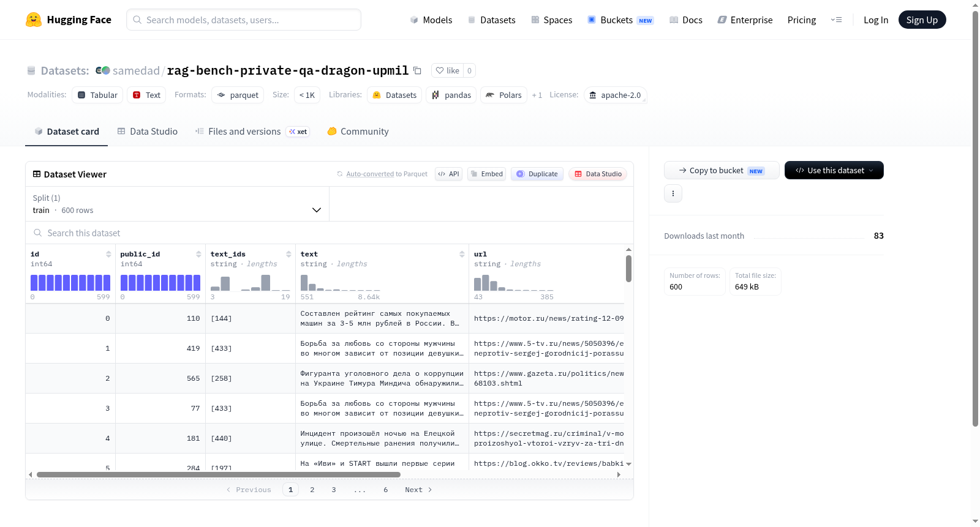980x527 pixels.
Task: Open the Models menu item
Action: click(x=431, y=20)
